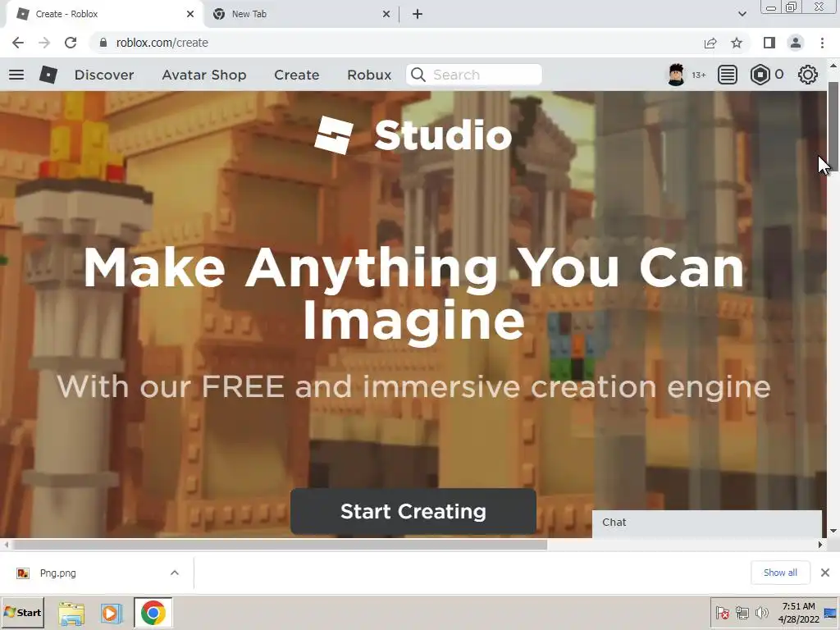
Task: Close the New Tab tab
Action: tap(386, 14)
